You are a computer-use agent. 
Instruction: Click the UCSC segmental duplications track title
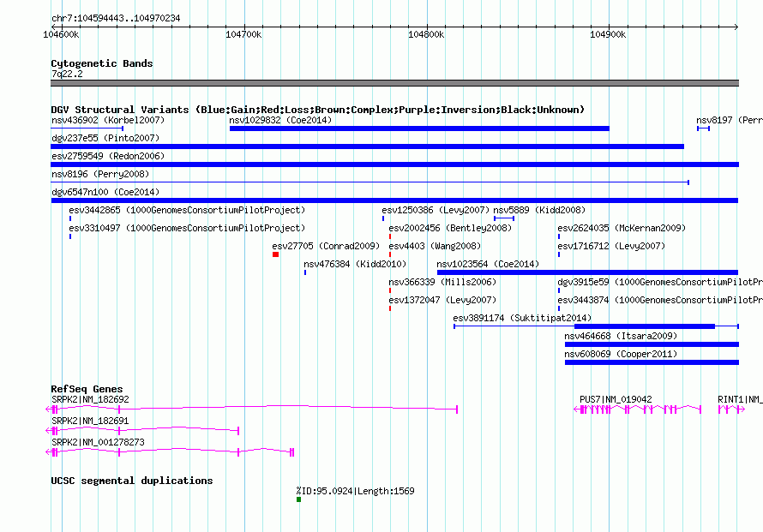(x=132, y=481)
